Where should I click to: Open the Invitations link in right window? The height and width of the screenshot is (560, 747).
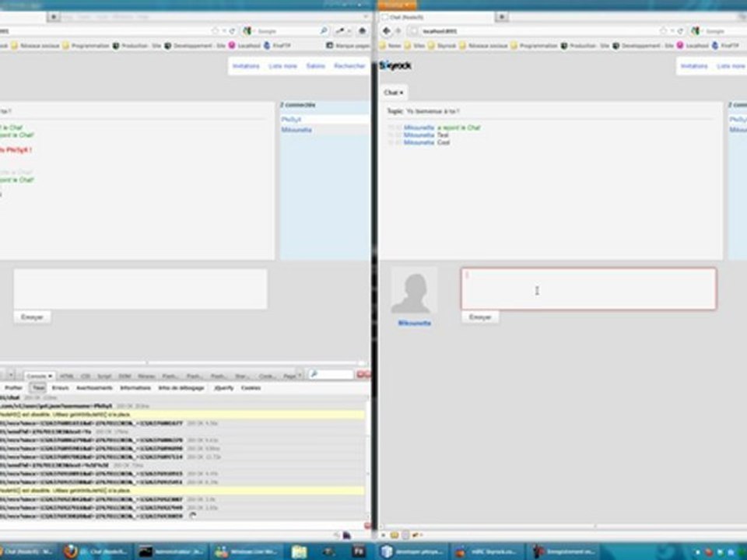click(x=694, y=65)
